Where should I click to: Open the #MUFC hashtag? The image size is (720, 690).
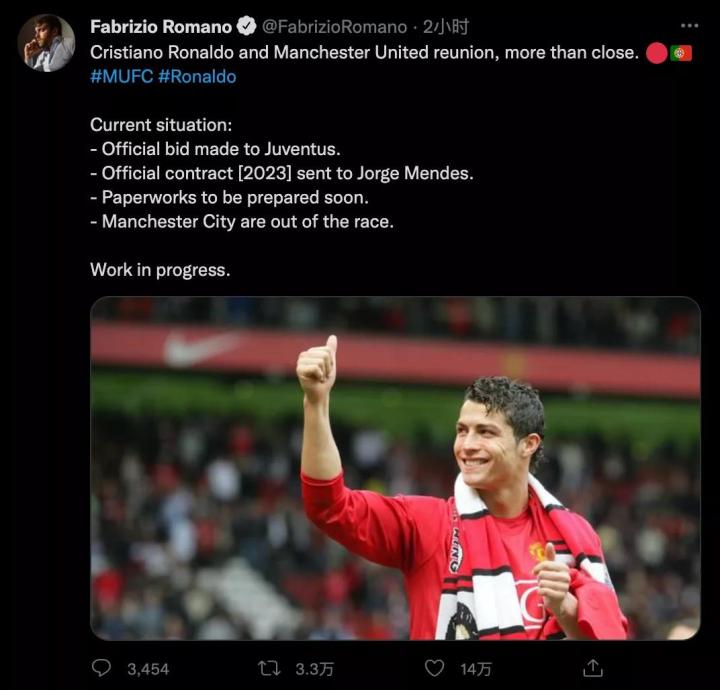pos(120,76)
